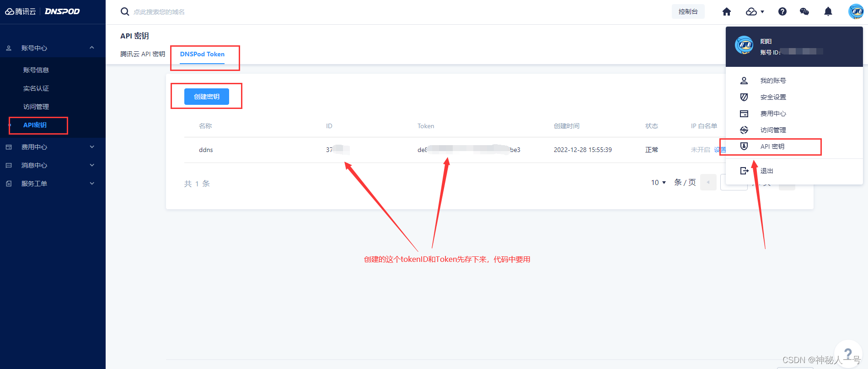This screenshot has height=369, width=868.
Task: Open 我的账号 in account menu
Action: [773, 81]
